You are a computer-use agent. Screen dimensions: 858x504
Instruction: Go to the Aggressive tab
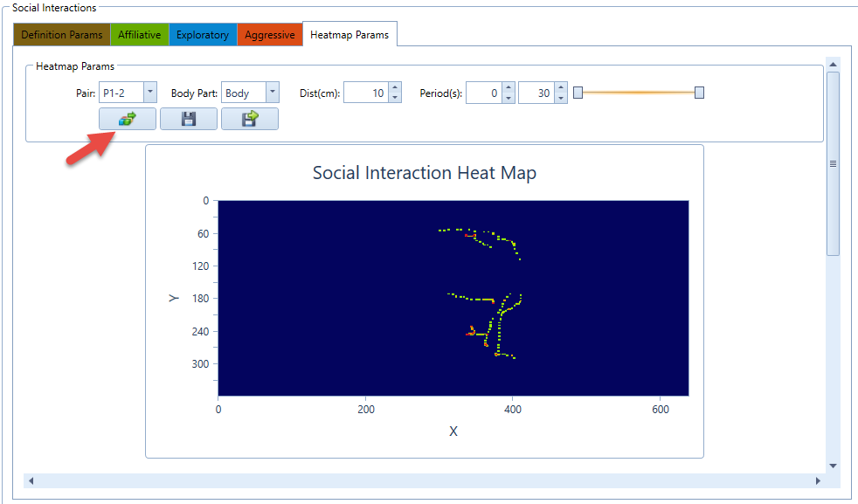tap(270, 35)
